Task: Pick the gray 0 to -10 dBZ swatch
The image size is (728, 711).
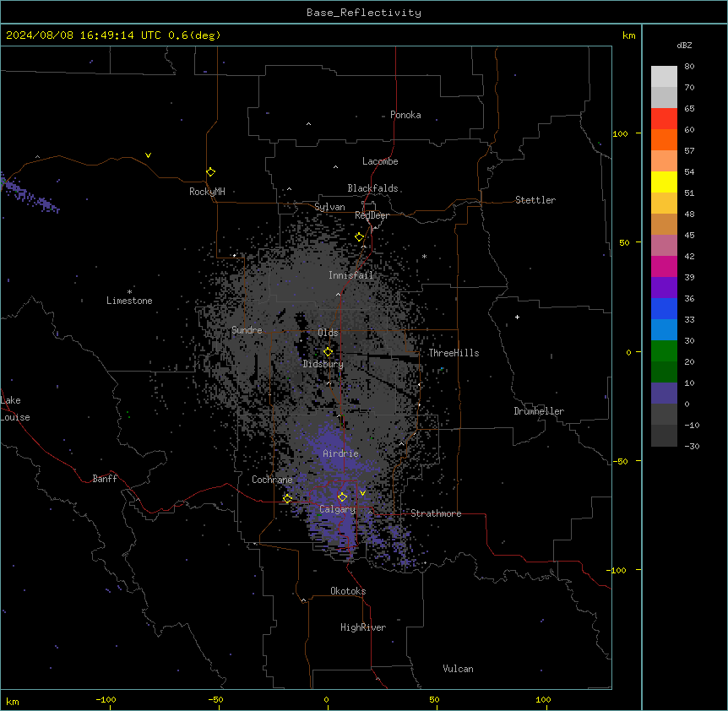Action: tap(664, 415)
